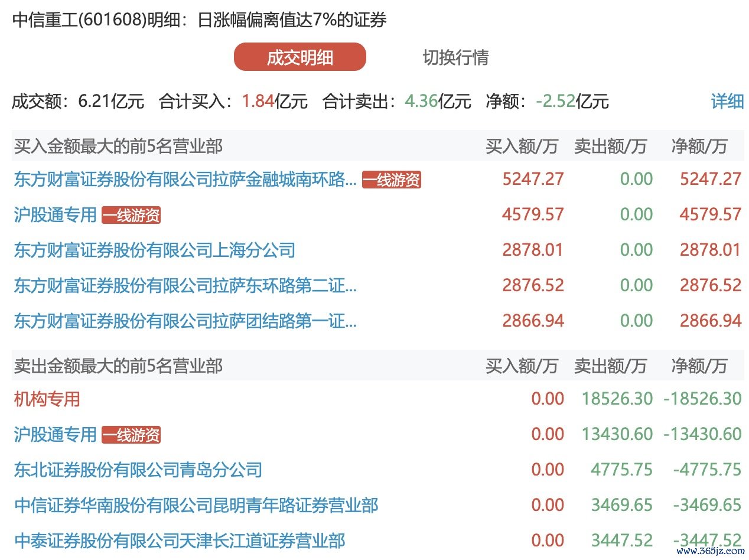The image size is (749, 560).
Task: Open 中泰证券 天津长江道 branch link
Action: click(x=179, y=541)
